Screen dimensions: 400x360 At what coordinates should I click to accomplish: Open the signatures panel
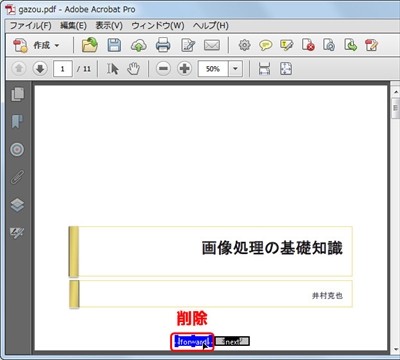pos(17,233)
